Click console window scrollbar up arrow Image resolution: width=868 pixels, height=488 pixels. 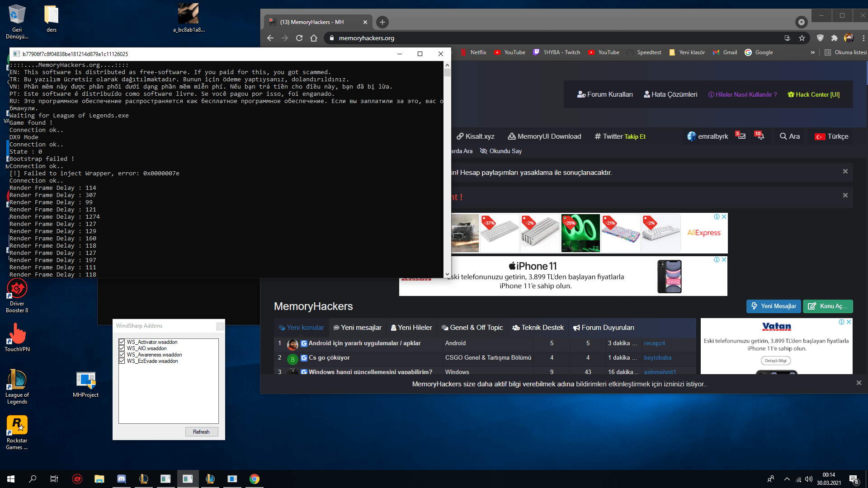(x=447, y=65)
